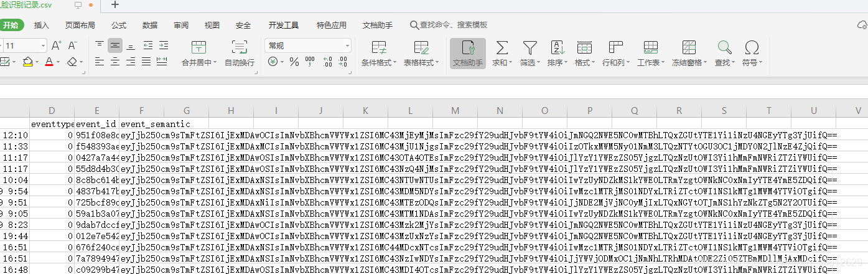The height and width of the screenshot is (274, 868).
Task: Select column header F
Action: click(x=142, y=110)
